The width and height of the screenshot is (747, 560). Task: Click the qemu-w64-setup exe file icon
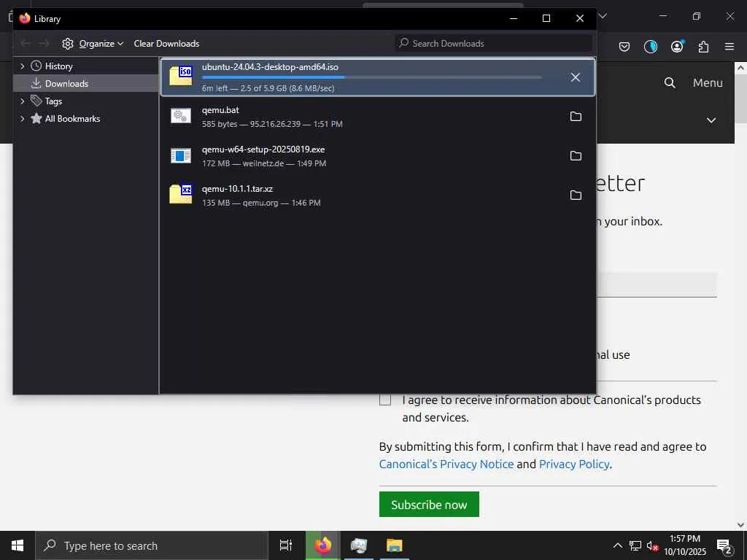[x=181, y=155]
